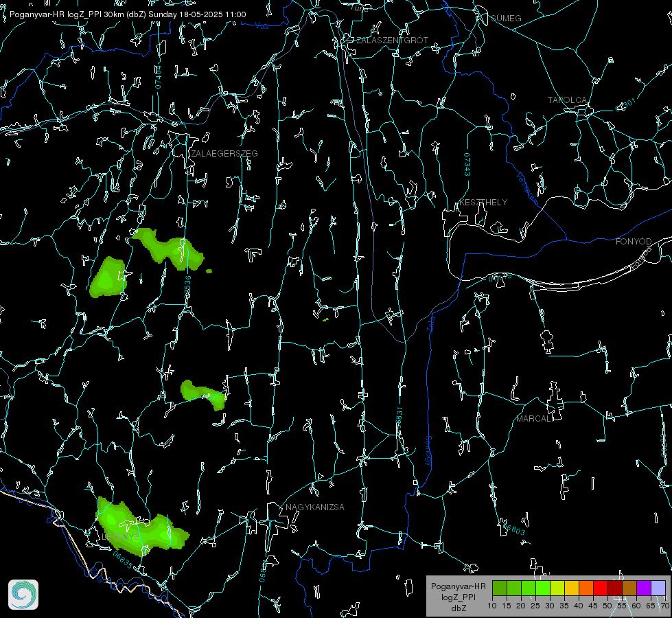
Task: Pick the 30–35 dBZ yellow-green swatch
Action: tap(557, 588)
